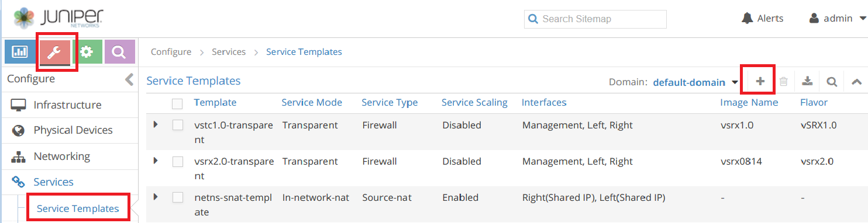868x223 pixels.
Task: Click the Physical Devices globe icon
Action: pos(19,130)
